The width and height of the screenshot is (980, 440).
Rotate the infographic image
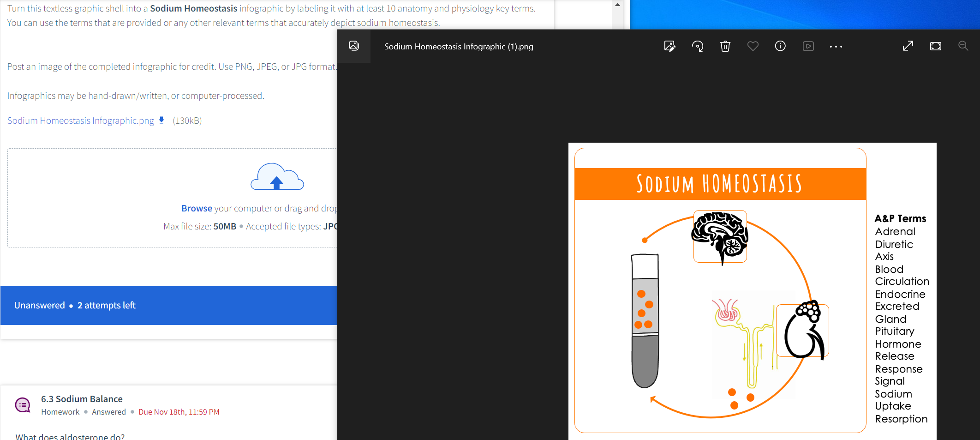[697, 46]
